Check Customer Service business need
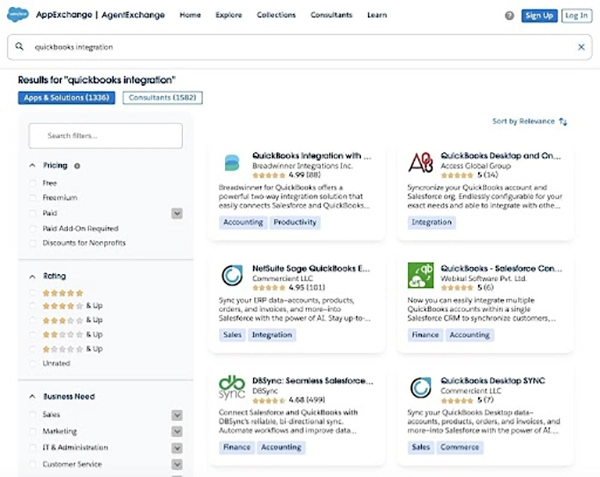The width and height of the screenshot is (600, 477). [x=33, y=464]
